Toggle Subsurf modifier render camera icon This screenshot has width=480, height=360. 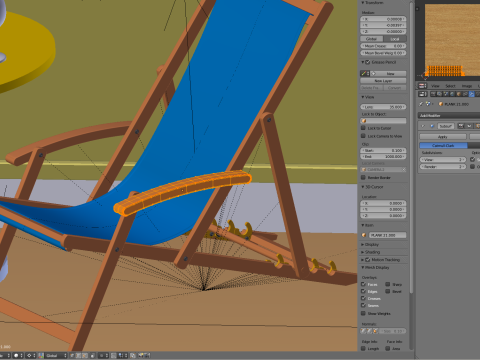pyautogui.click(x=461, y=126)
